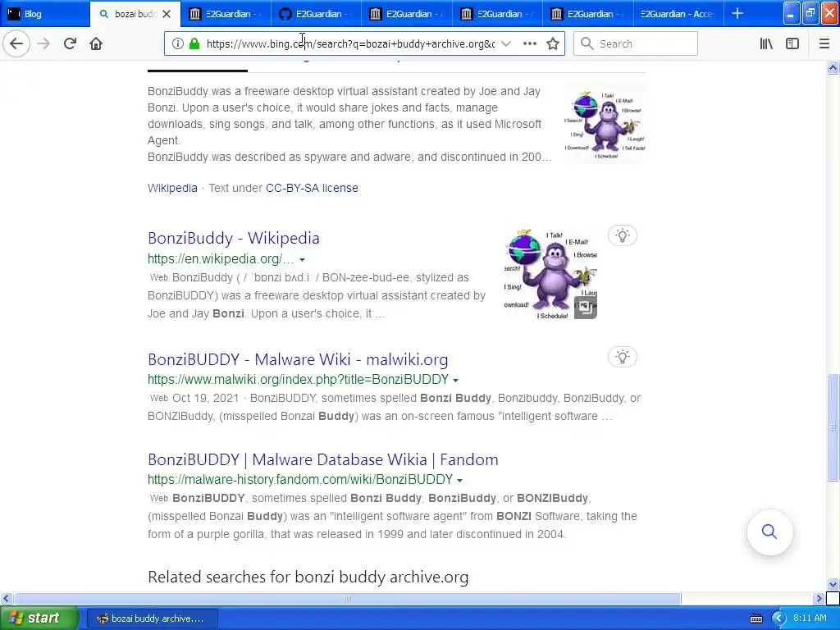840x630 pixels.
Task: Expand hidden tray icons arrow
Action: pyautogui.click(x=779, y=619)
